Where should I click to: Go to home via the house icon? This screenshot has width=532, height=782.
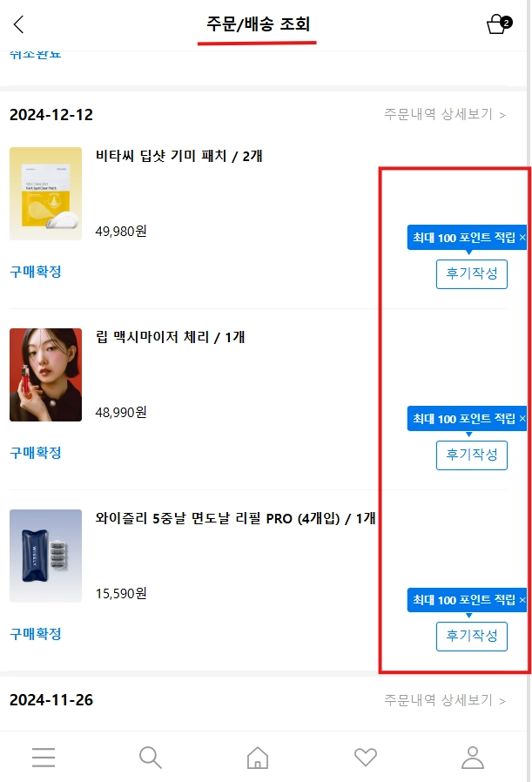pos(258,757)
